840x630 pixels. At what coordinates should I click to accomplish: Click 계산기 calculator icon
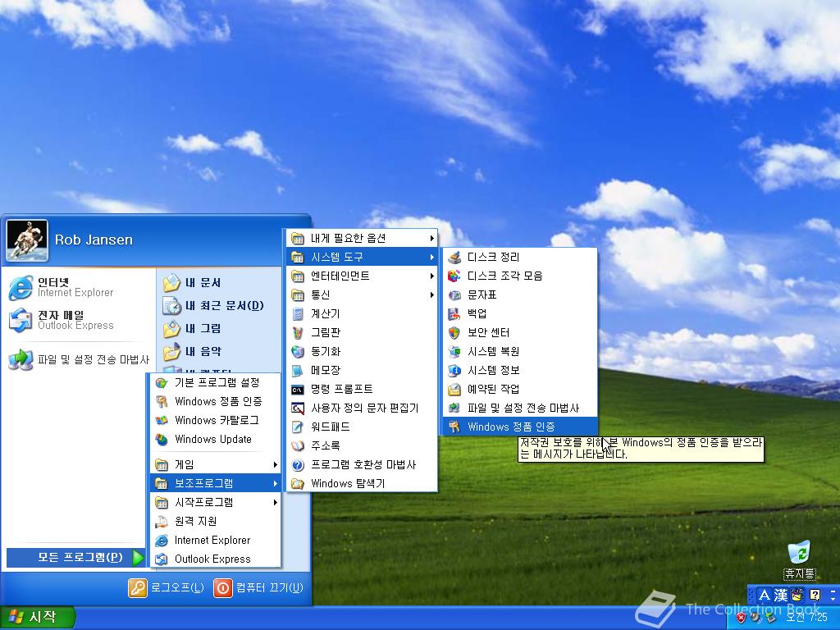pos(298,314)
